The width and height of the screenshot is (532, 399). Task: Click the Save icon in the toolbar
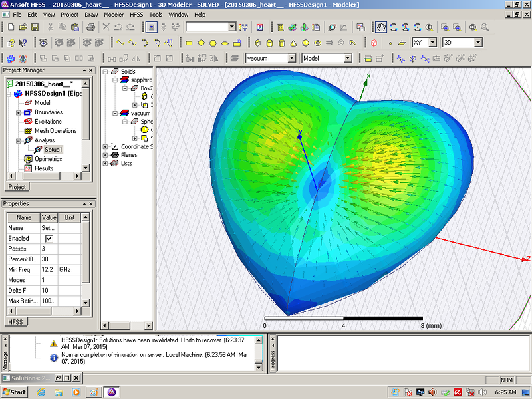[x=35, y=27]
